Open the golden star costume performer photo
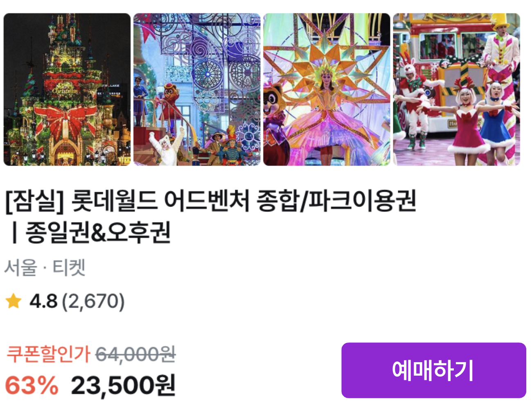The width and height of the screenshot is (532, 404). point(327,89)
